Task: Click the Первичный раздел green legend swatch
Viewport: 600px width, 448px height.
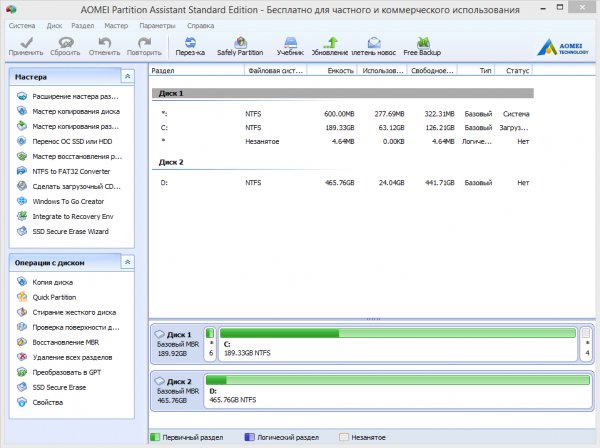Action: point(155,437)
